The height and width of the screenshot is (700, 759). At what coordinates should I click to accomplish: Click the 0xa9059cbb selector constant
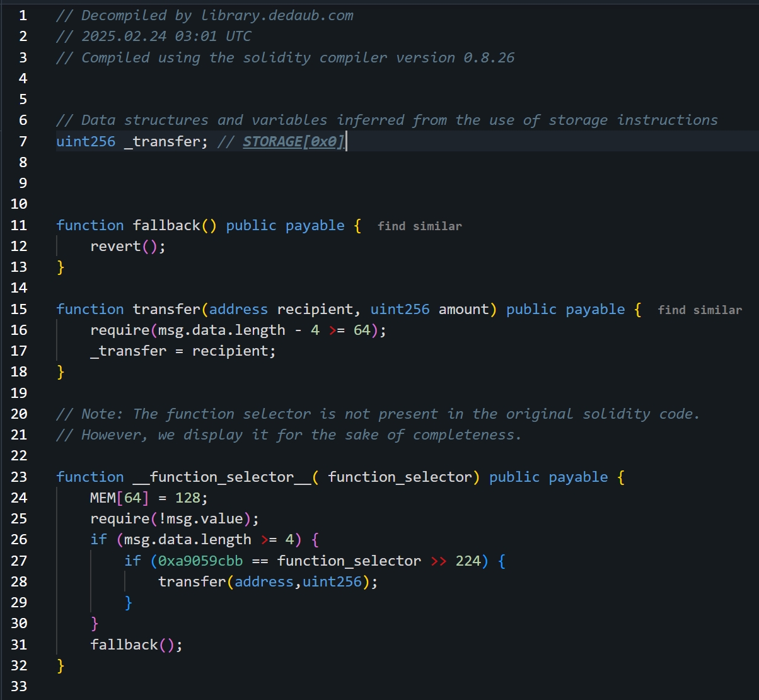tap(200, 561)
